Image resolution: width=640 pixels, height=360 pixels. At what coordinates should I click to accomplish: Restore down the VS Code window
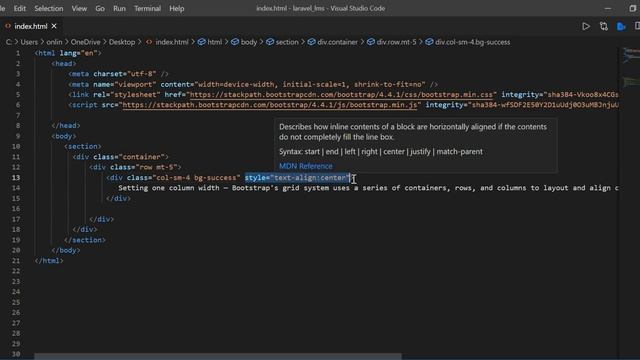click(632, 8)
